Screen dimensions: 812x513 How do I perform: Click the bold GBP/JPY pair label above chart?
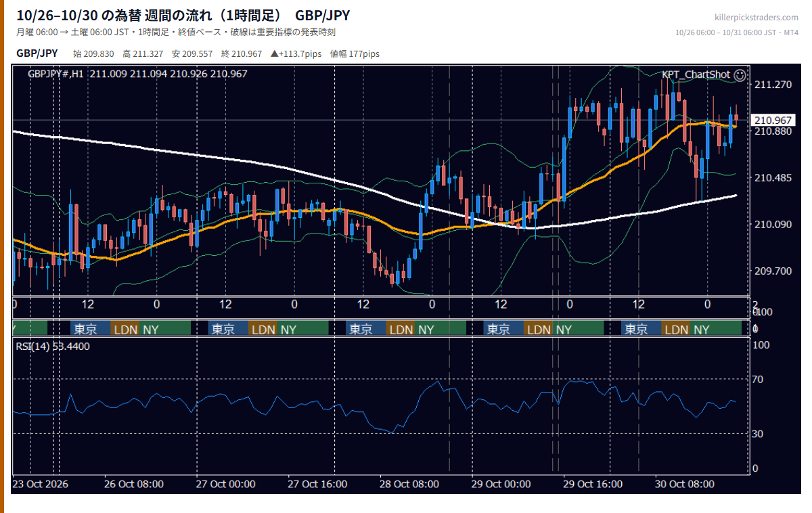37,53
